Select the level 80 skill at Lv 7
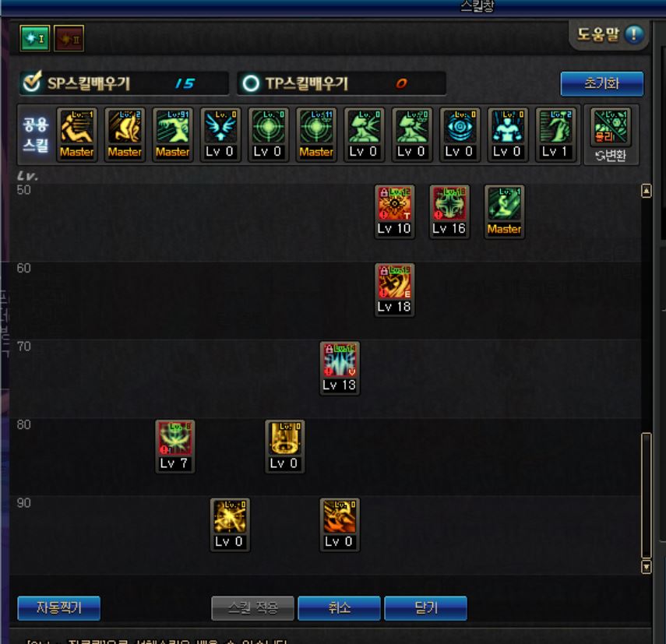The image size is (666, 644). pyautogui.click(x=175, y=446)
